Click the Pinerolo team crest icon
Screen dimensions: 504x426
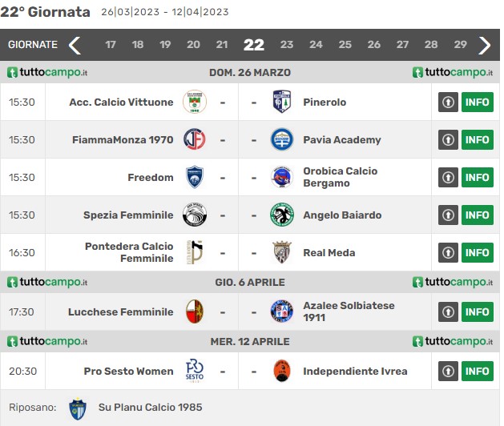click(x=281, y=102)
